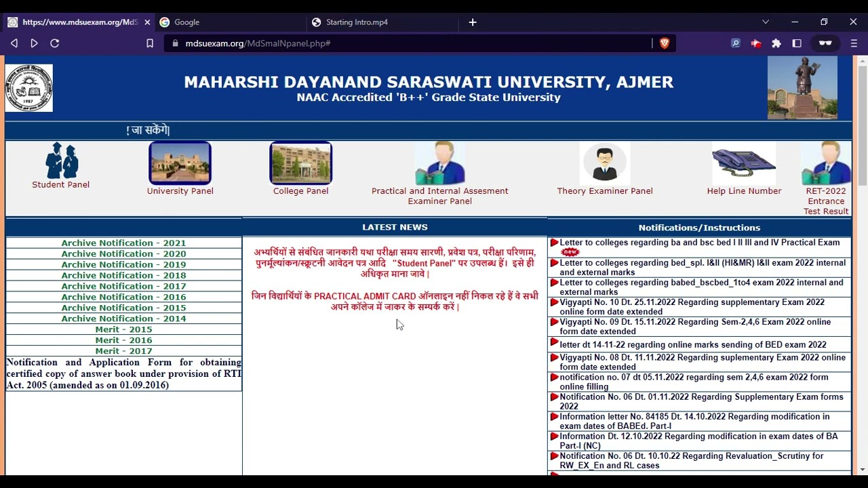Image resolution: width=868 pixels, height=488 pixels.
Task: Click the LATEST NEWS heading
Action: [395, 227]
